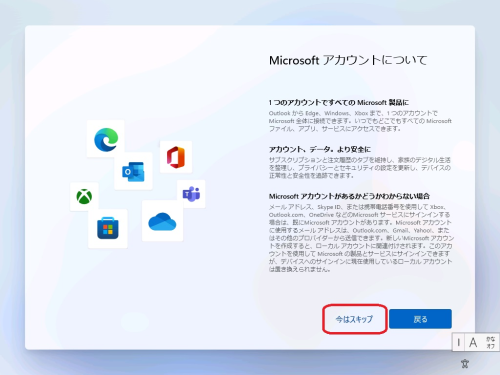Click the Microsoft Store icon

click(x=108, y=228)
